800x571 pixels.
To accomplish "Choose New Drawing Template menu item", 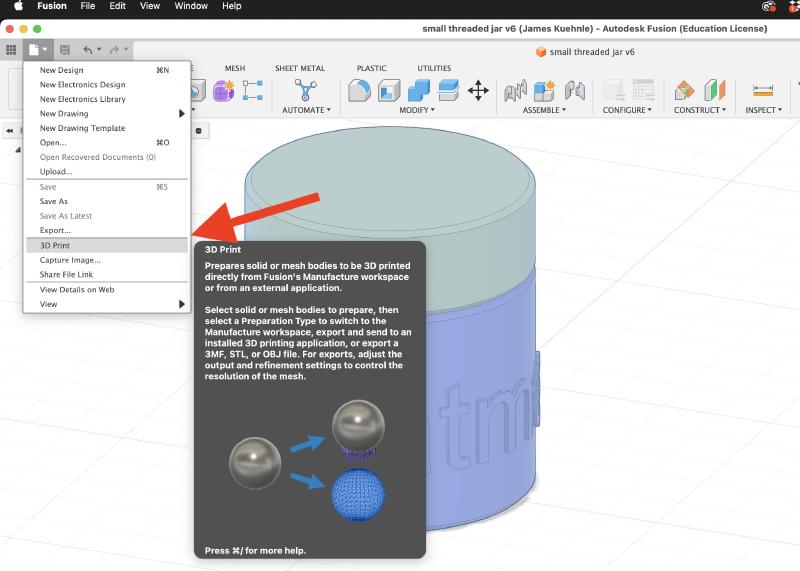I will 107,128.
